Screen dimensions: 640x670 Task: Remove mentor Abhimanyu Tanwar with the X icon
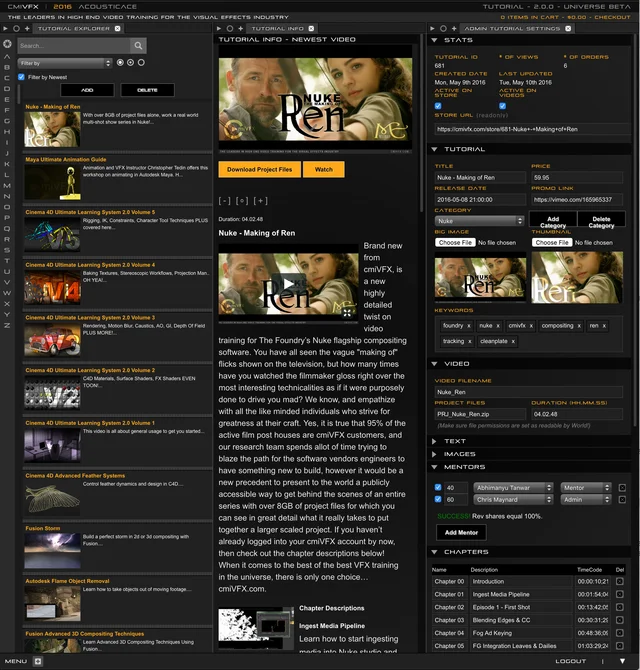622,488
